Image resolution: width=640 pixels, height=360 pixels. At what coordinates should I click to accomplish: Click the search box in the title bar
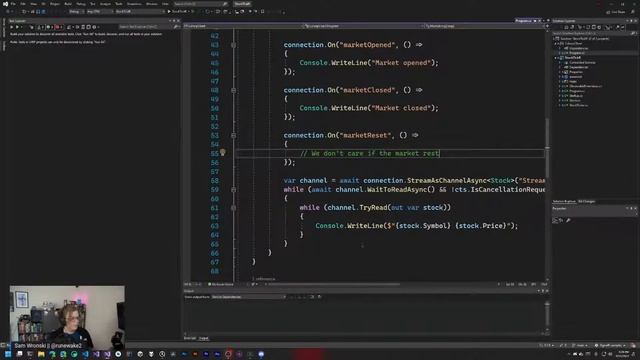click(x=200, y=4)
